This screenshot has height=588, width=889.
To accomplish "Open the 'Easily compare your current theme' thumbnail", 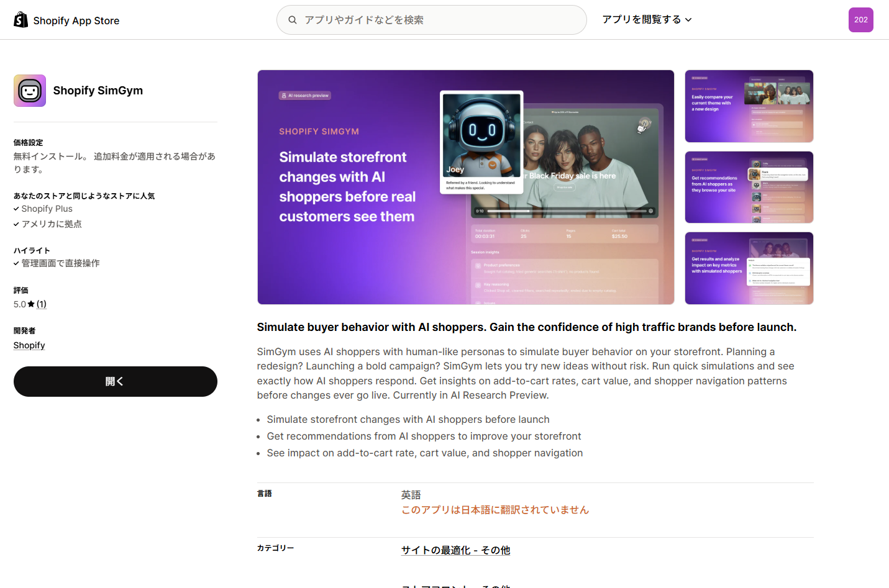I will [x=749, y=106].
